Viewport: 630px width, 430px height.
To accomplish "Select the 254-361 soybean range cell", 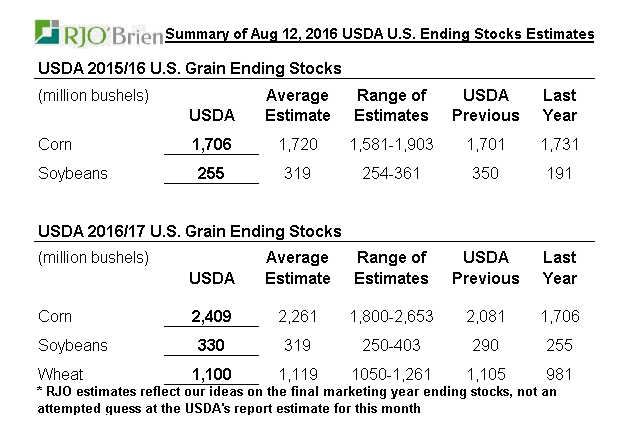I will (x=391, y=173).
